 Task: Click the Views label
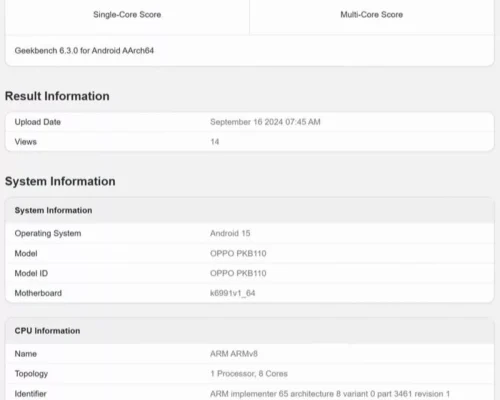pyautogui.click(x=26, y=142)
